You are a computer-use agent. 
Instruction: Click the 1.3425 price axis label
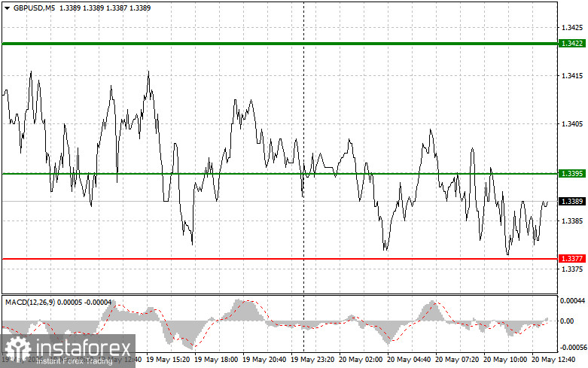pyautogui.click(x=572, y=27)
